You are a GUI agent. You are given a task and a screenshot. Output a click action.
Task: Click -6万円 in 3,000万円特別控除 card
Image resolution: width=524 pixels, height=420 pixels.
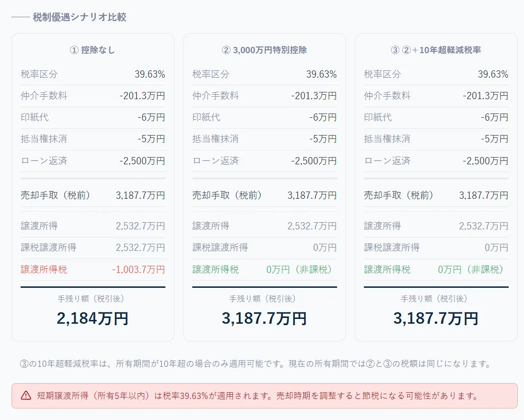[x=323, y=117]
